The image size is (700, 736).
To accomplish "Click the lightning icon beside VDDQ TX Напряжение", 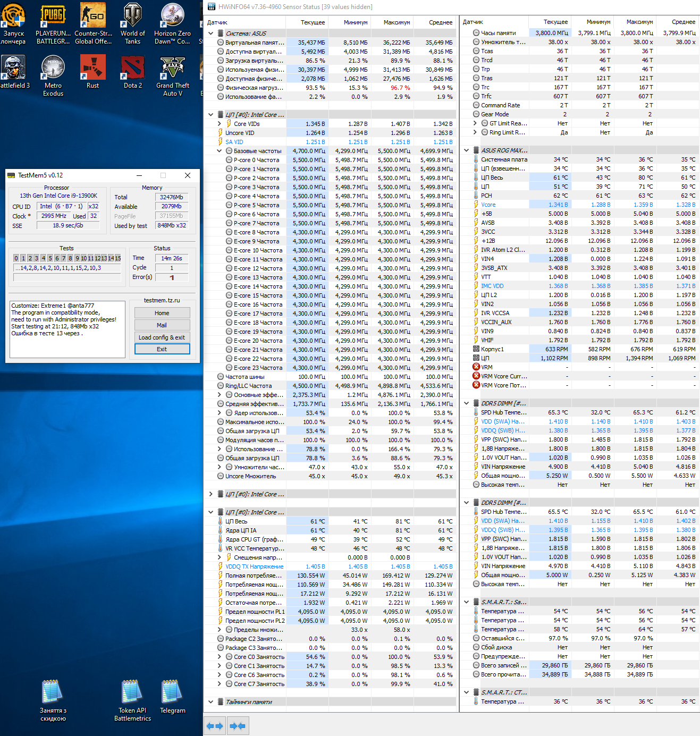I will click(220, 566).
